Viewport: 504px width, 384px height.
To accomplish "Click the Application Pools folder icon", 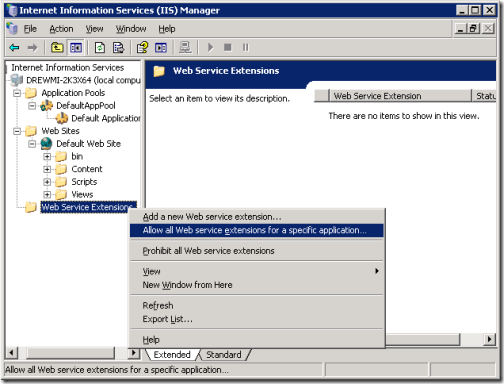I will (x=31, y=93).
